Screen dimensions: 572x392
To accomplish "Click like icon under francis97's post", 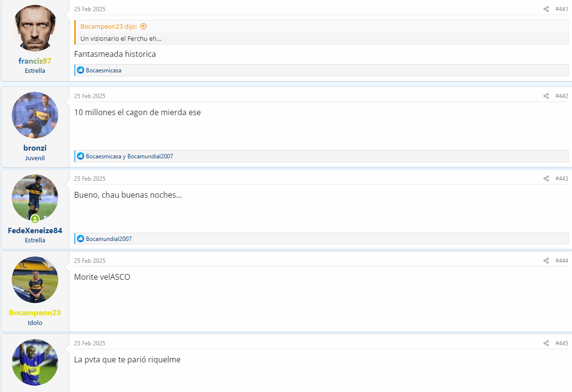I will coord(81,70).
